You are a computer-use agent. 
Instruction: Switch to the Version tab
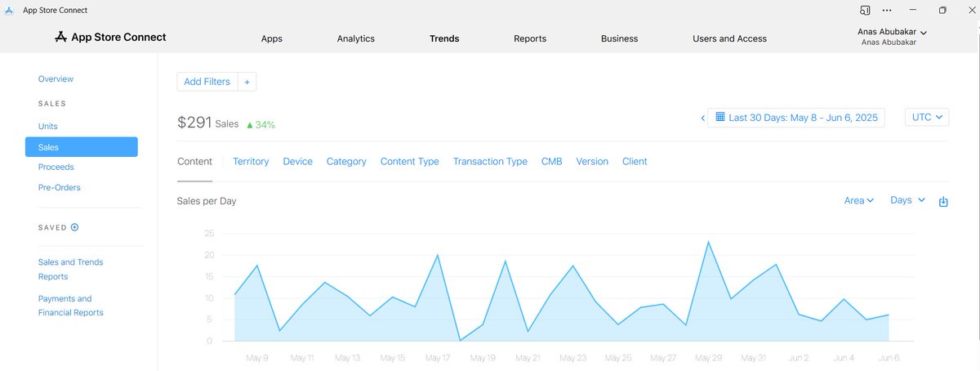[592, 162]
